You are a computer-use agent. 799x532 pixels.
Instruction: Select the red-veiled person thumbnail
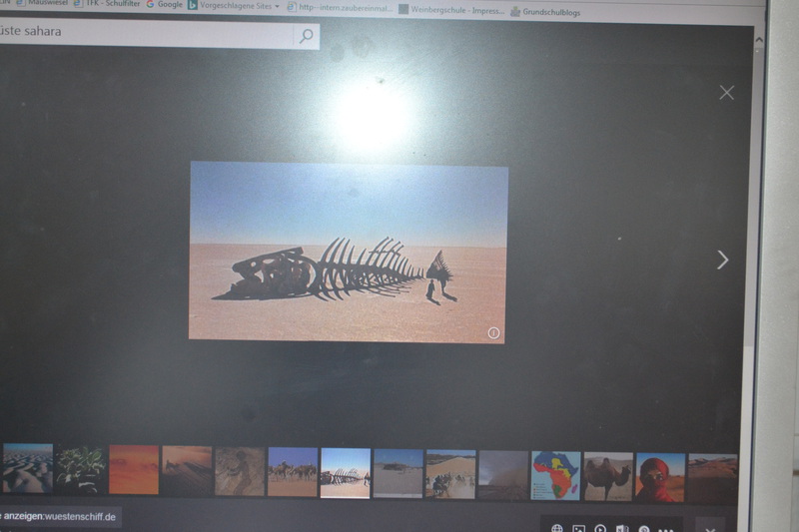pyautogui.click(x=661, y=476)
